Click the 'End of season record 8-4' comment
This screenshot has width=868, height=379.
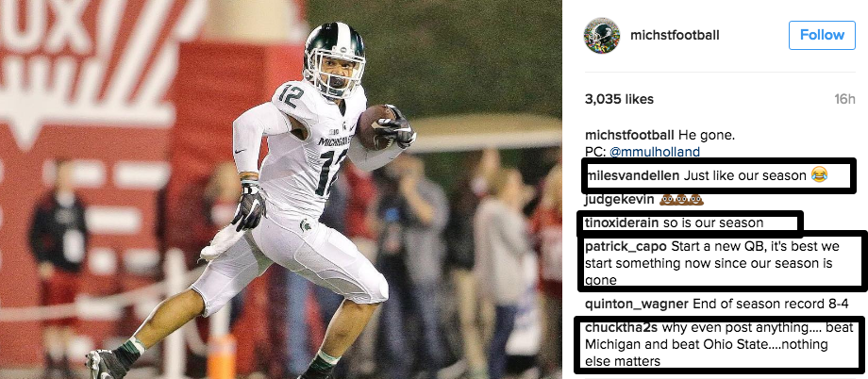coord(772,304)
